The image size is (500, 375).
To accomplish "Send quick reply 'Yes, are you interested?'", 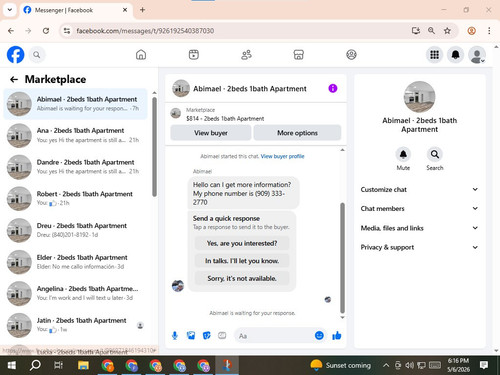I will tap(242, 243).
